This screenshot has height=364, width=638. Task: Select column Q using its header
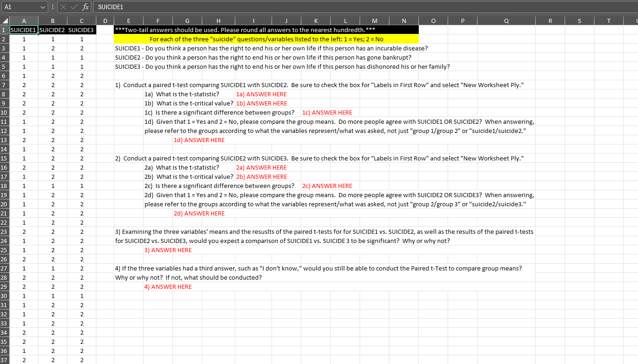pyautogui.click(x=506, y=21)
